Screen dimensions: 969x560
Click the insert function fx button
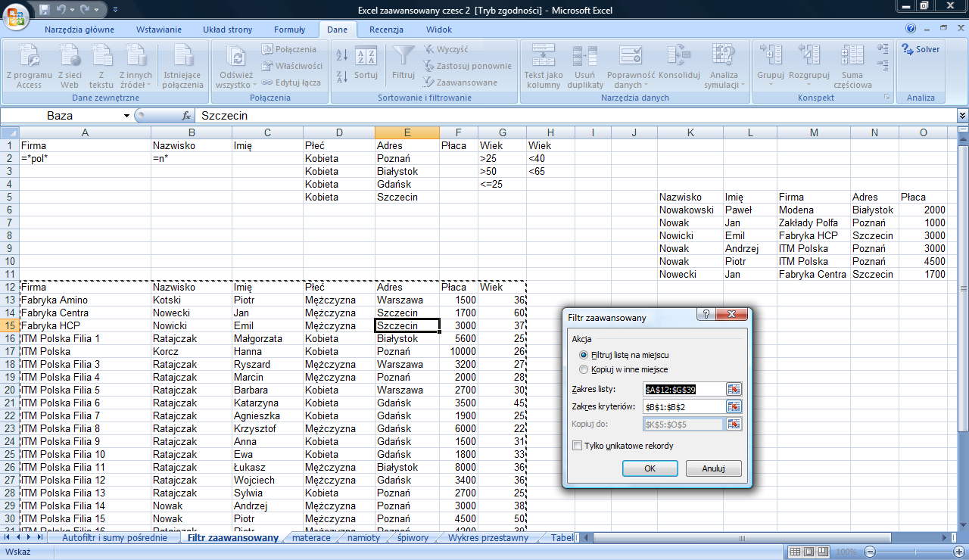pos(186,116)
